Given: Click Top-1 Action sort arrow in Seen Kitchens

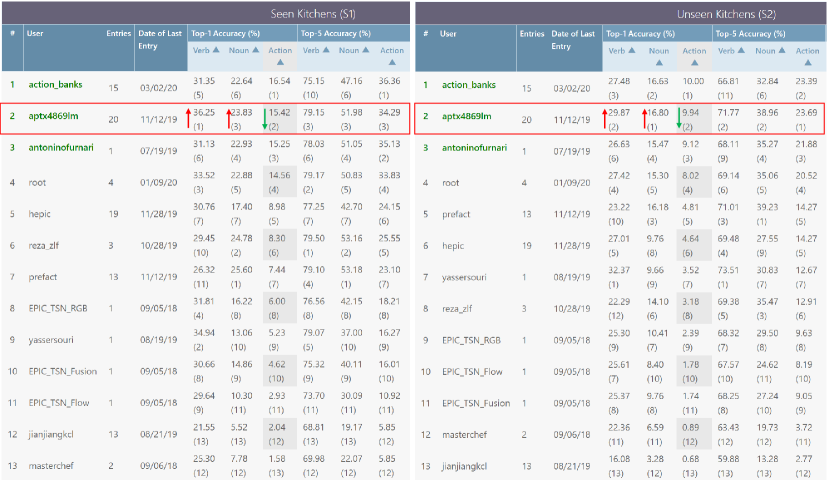Looking at the screenshot, I should 279,62.
